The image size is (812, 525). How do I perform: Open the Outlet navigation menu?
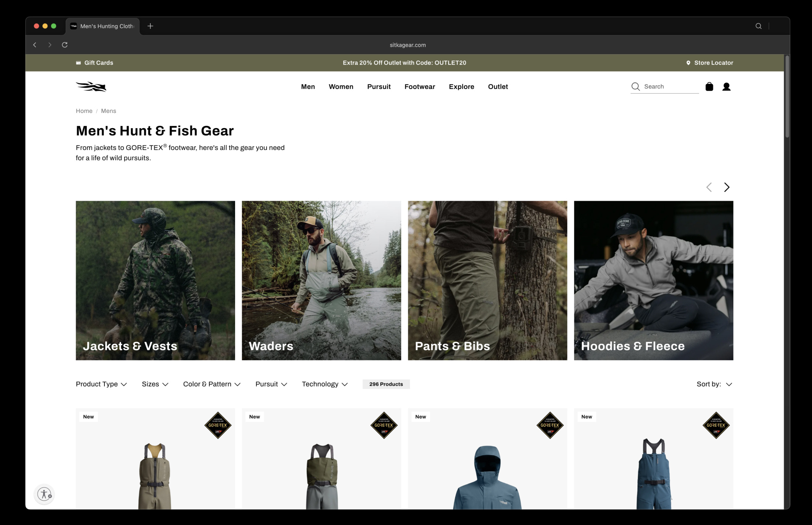pyautogui.click(x=498, y=87)
